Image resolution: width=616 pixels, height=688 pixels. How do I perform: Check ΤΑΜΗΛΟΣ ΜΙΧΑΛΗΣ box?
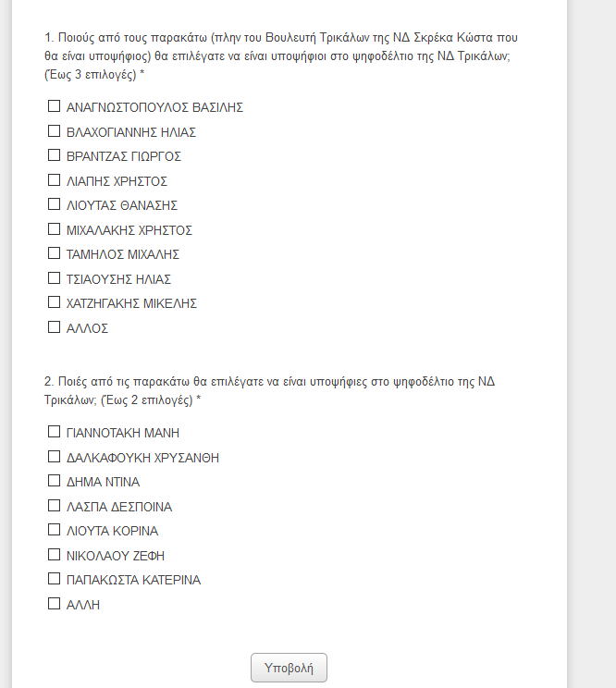pyautogui.click(x=54, y=254)
